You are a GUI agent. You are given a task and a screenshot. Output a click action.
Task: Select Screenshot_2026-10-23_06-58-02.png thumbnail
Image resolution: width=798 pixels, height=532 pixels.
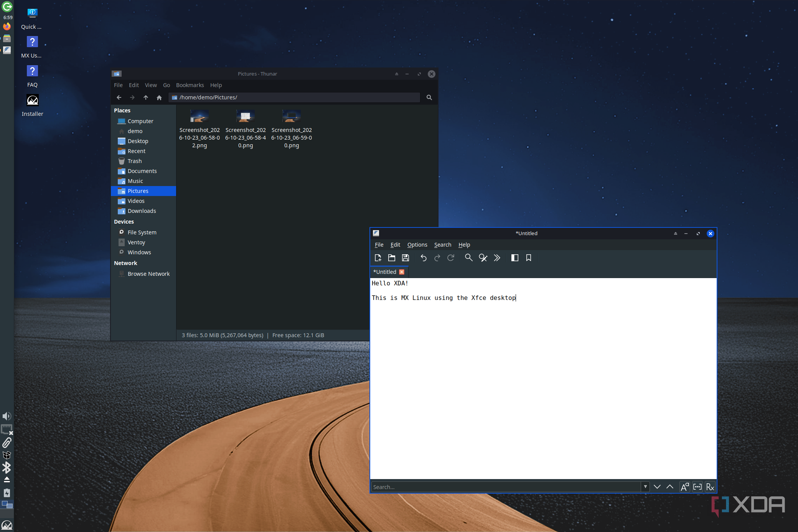[x=199, y=116]
